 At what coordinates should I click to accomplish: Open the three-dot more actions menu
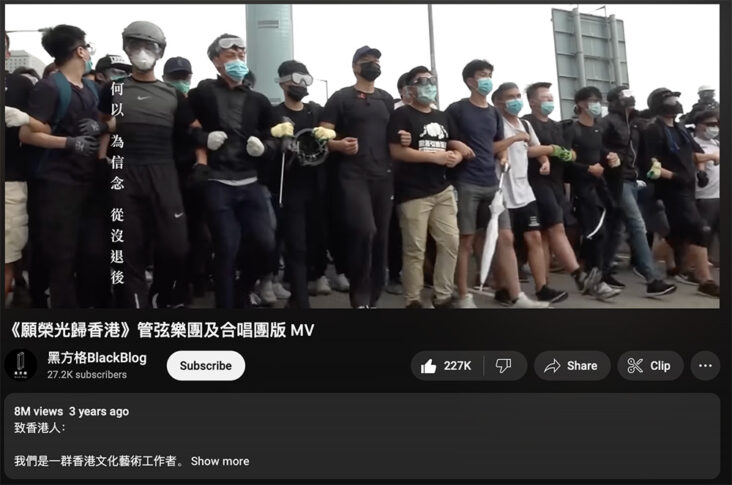(x=705, y=366)
